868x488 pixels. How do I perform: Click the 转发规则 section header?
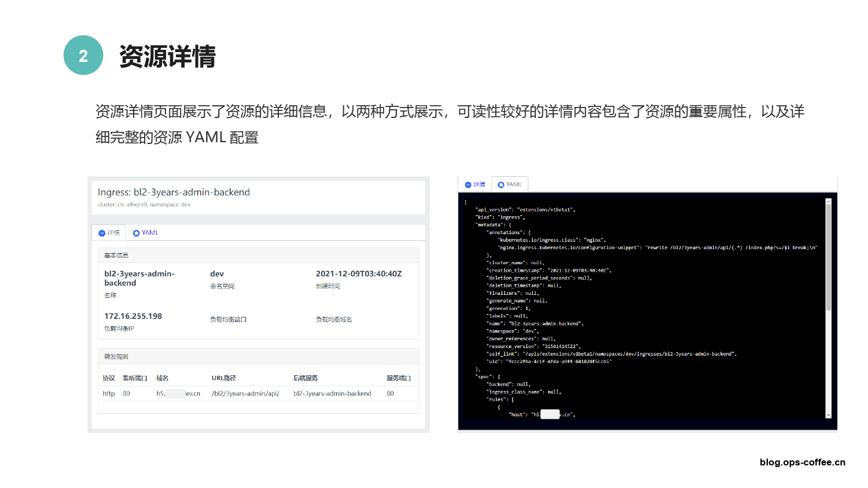click(116, 357)
